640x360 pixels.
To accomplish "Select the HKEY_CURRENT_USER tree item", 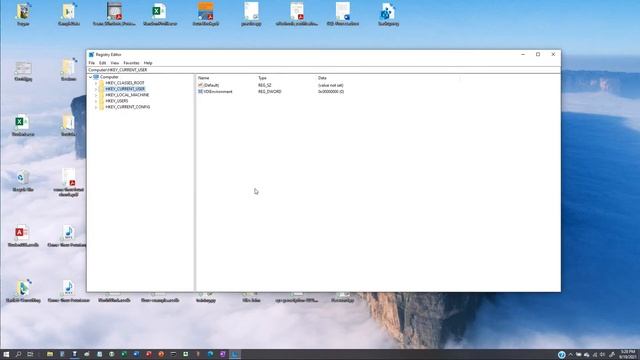I will [x=125, y=89].
